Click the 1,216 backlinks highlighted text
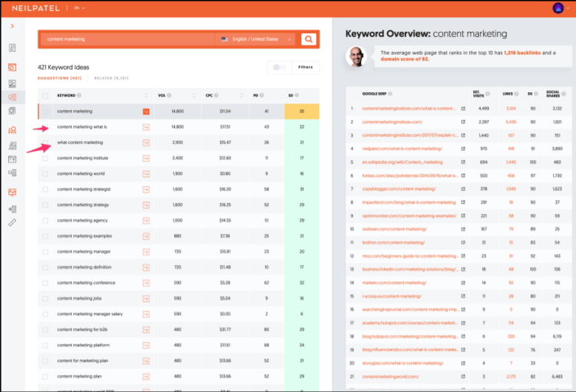 pyautogui.click(x=522, y=53)
